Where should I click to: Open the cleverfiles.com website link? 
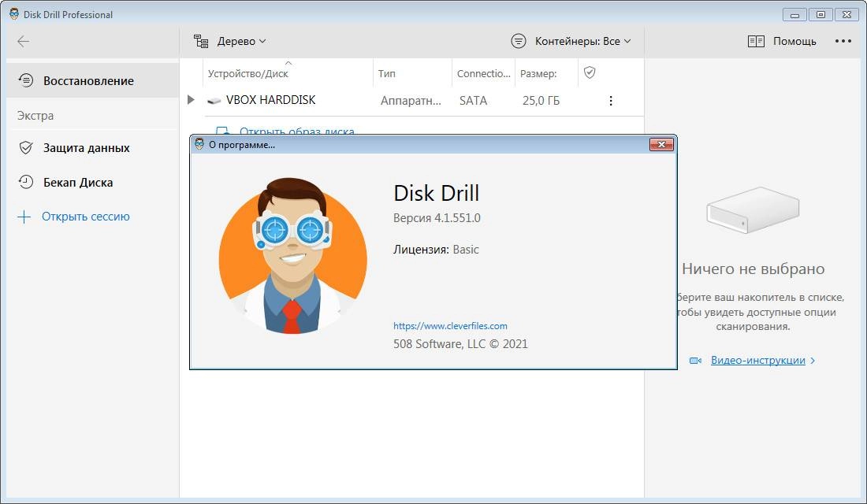[x=450, y=326]
